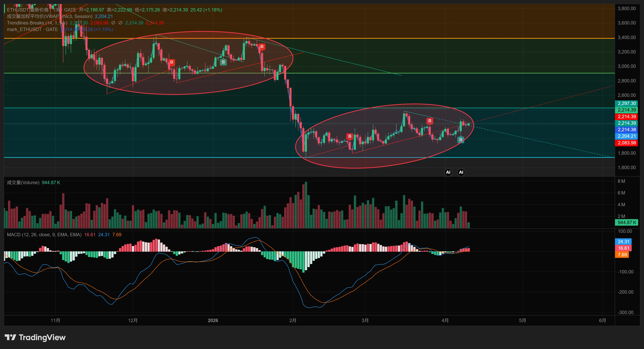Viewport: 644px width, 349px height.
Task: Click the teal B marker in early January
Action: point(223,62)
